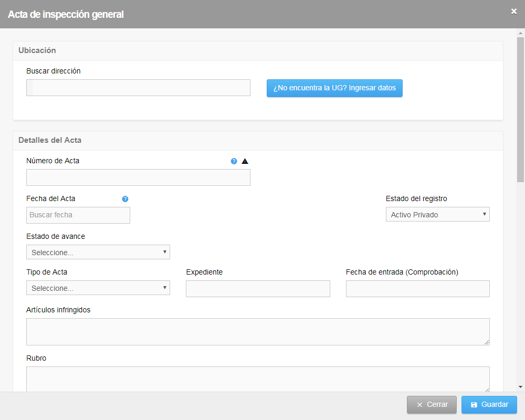Click the Número de Acta text field
Viewport: 525px width, 420px height.
tap(138, 177)
